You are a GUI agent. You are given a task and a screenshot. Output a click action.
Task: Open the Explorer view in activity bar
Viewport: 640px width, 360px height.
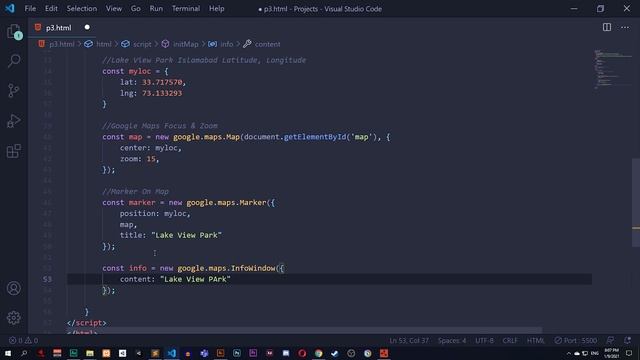tap(14, 32)
